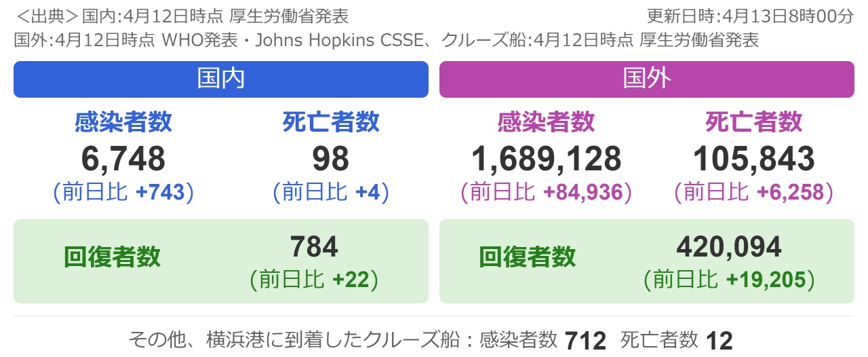This screenshot has height=357, width=868.
Task: Click overseas death count 105,843
Action: [753, 159]
